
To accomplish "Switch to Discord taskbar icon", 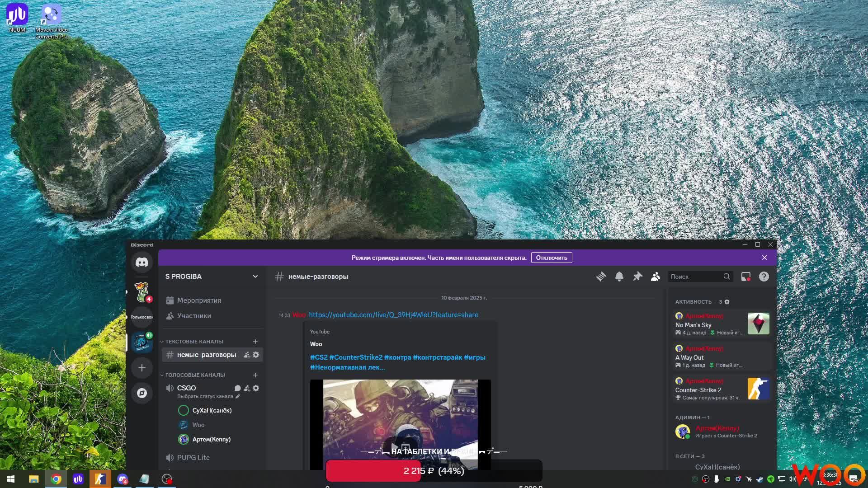I will [x=123, y=479].
